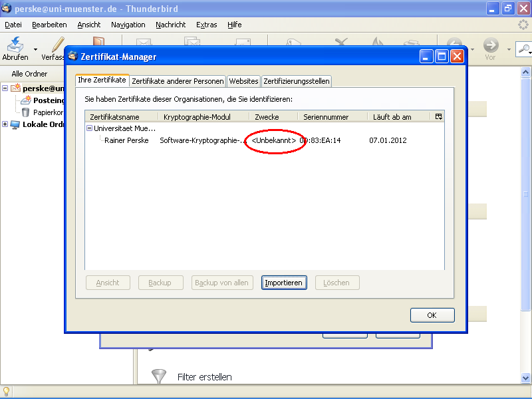Switch to the Zertifizierungsstellen tab

pyautogui.click(x=297, y=80)
